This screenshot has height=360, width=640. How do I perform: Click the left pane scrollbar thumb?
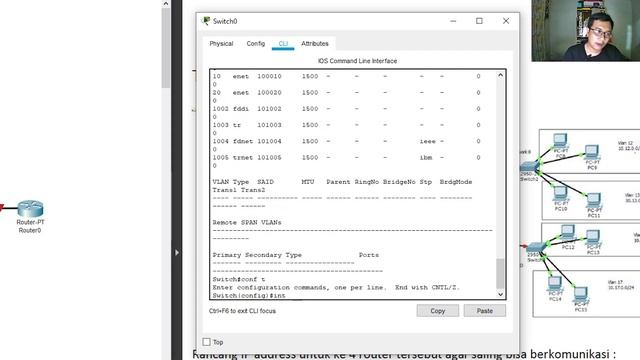[166, 48]
